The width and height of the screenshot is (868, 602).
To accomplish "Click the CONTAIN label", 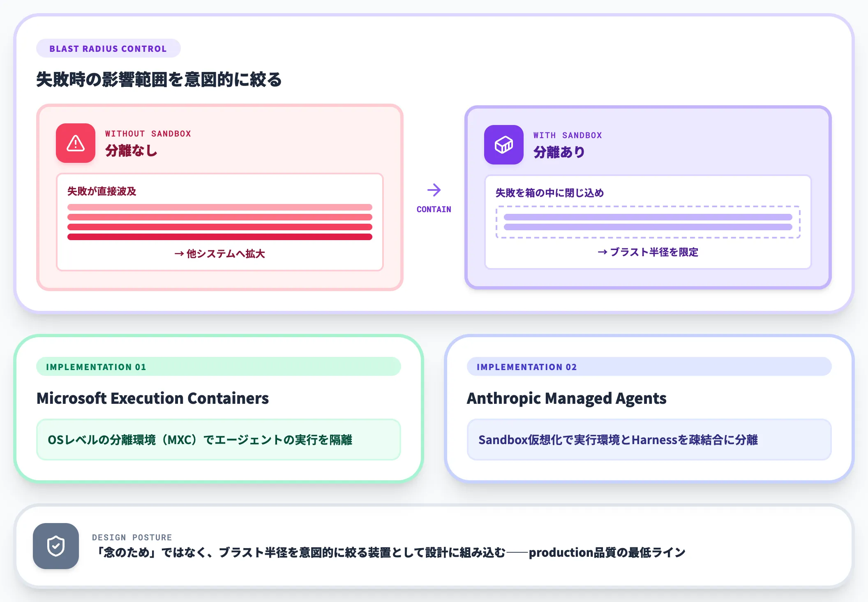I will pyautogui.click(x=434, y=209).
